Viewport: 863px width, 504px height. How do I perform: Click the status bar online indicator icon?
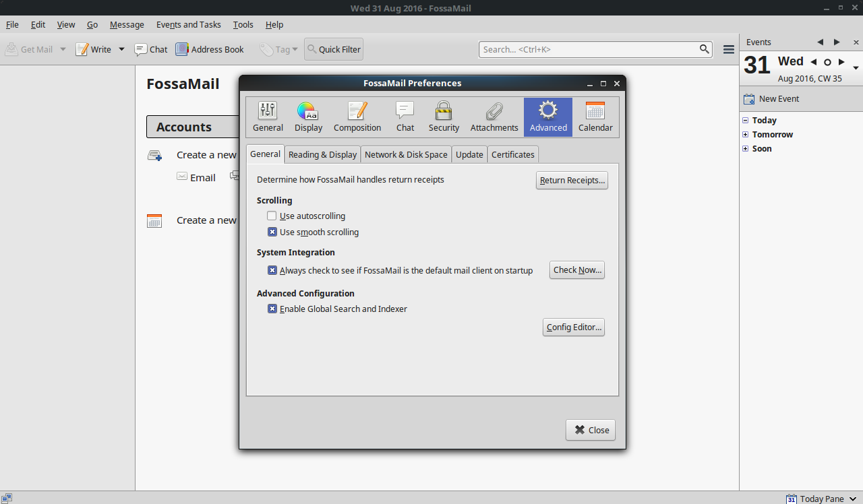[x=7, y=498]
